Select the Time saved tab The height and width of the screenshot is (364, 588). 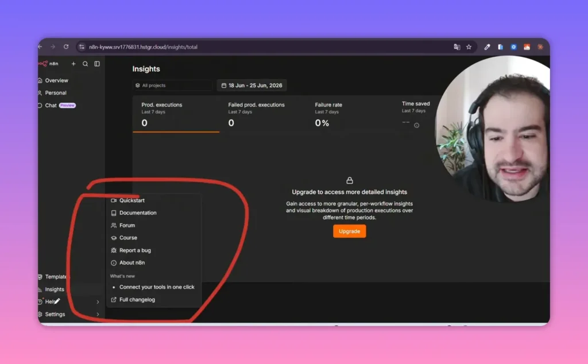[416, 114]
